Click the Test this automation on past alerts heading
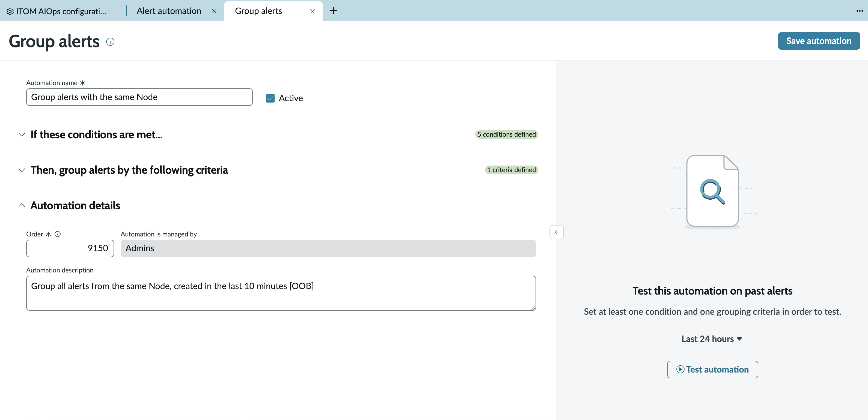Image resolution: width=868 pixels, height=420 pixels. click(712, 291)
